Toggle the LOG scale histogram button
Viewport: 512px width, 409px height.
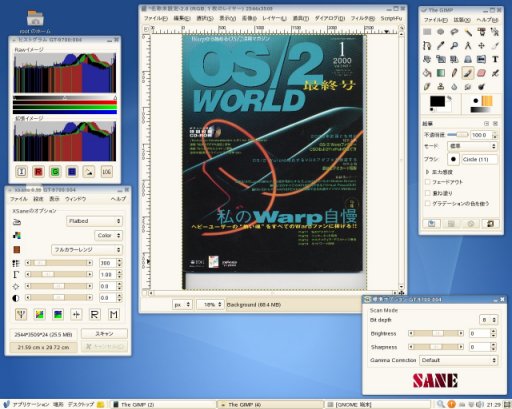106,172
